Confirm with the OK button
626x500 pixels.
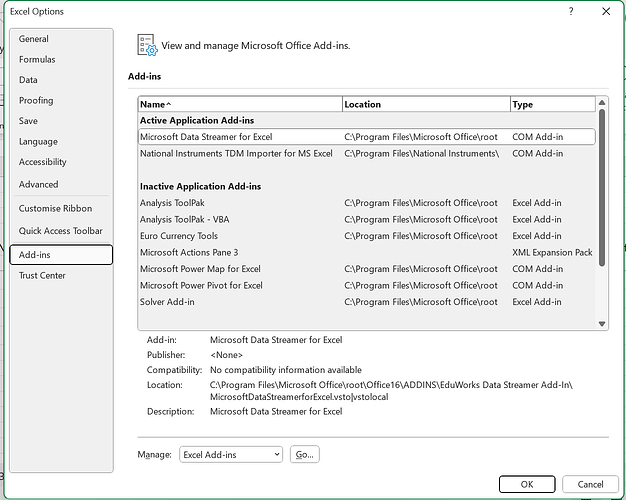coord(527,484)
